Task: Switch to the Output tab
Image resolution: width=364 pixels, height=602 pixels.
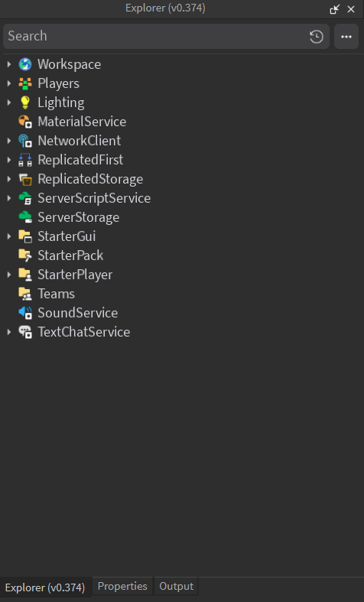Action: (x=176, y=587)
